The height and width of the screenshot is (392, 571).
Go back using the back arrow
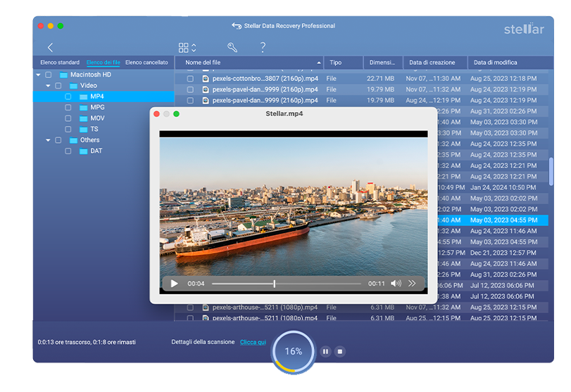click(x=50, y=47)
